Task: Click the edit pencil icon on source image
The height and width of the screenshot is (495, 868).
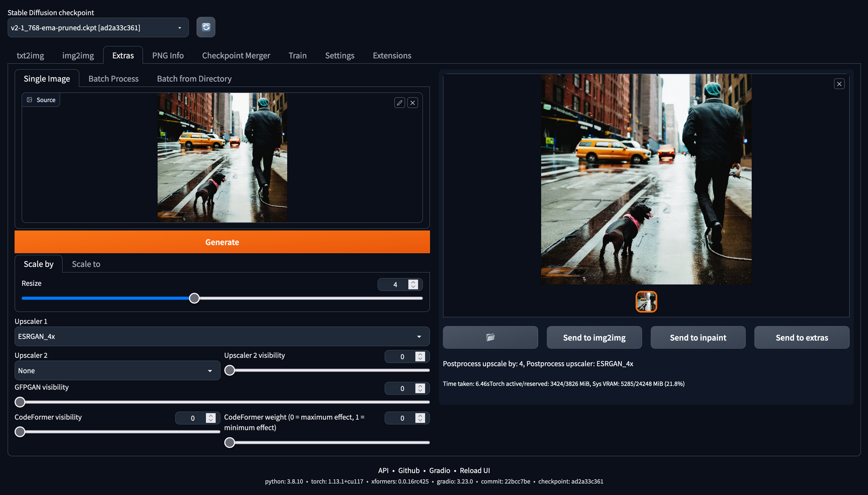Action: (x=400, y=103)
